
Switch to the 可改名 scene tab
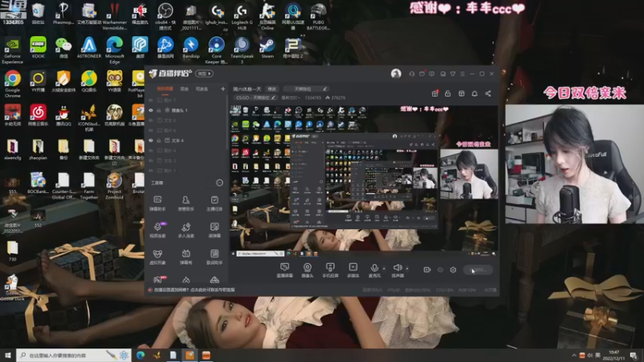click(x=202, y=88)
